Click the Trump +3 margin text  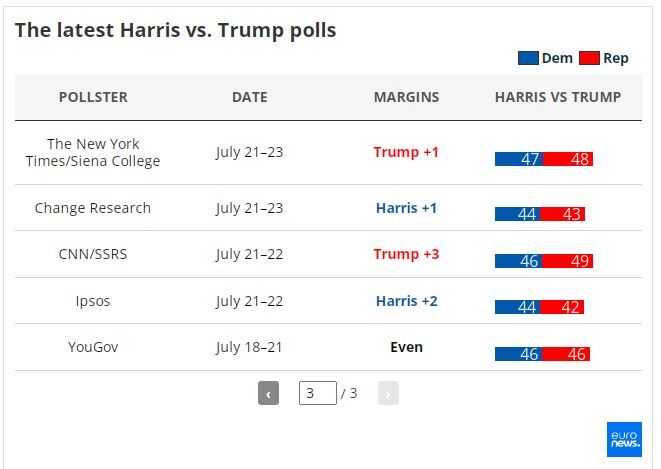click(406, 254)
